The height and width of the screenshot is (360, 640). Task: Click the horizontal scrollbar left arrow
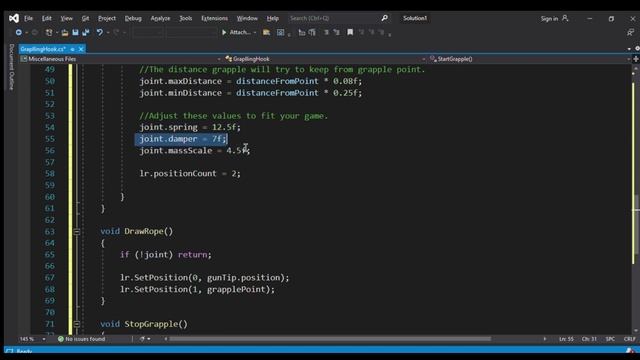click(x=165, y=339)
